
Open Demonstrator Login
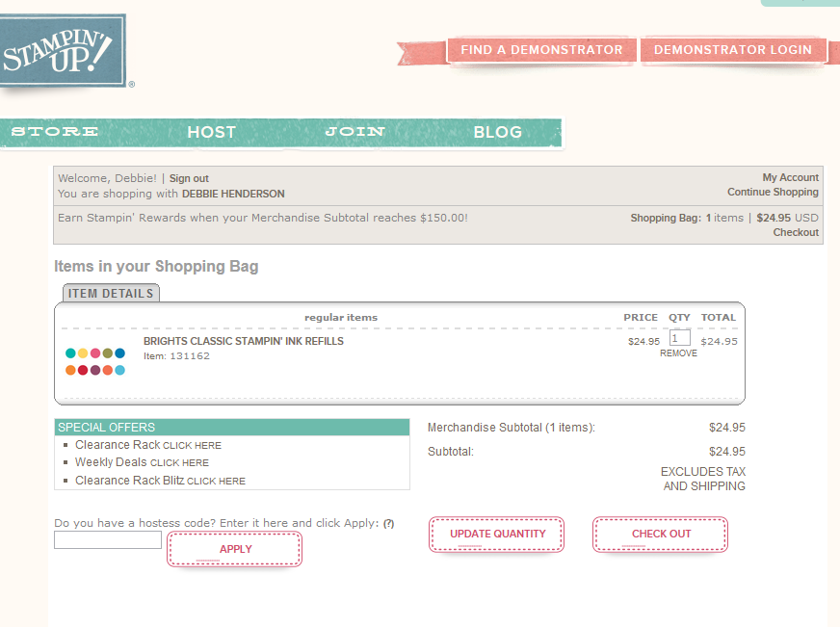click(x=732, y=50)
